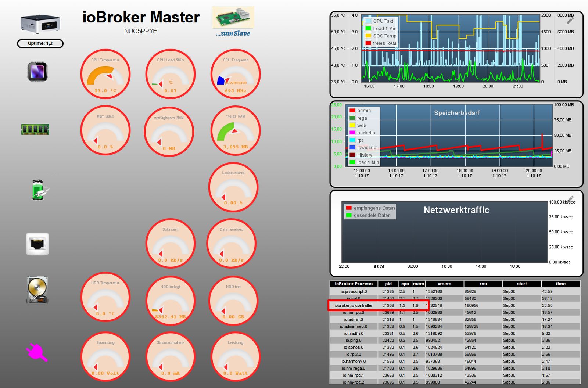Select the iobroker.js-controller process name
This screenshot has height=388, width=588.
point(354,305)
